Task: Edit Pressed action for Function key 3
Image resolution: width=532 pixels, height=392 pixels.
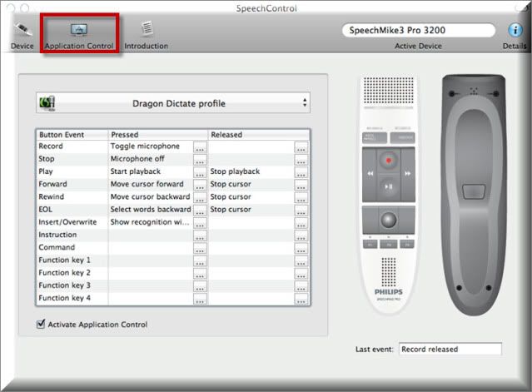Action: point(200,285)
